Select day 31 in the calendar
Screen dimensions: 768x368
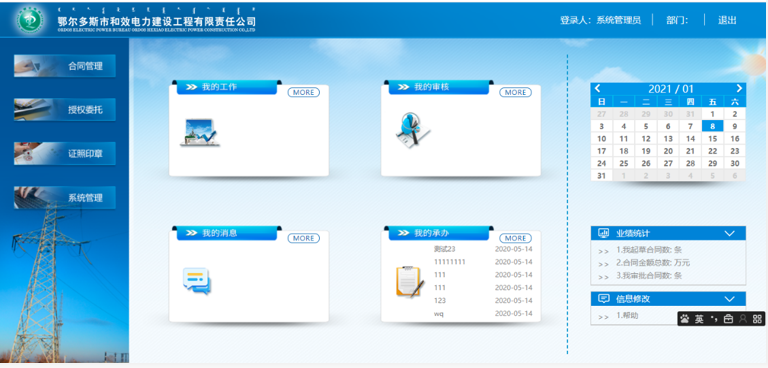[601, 175]
